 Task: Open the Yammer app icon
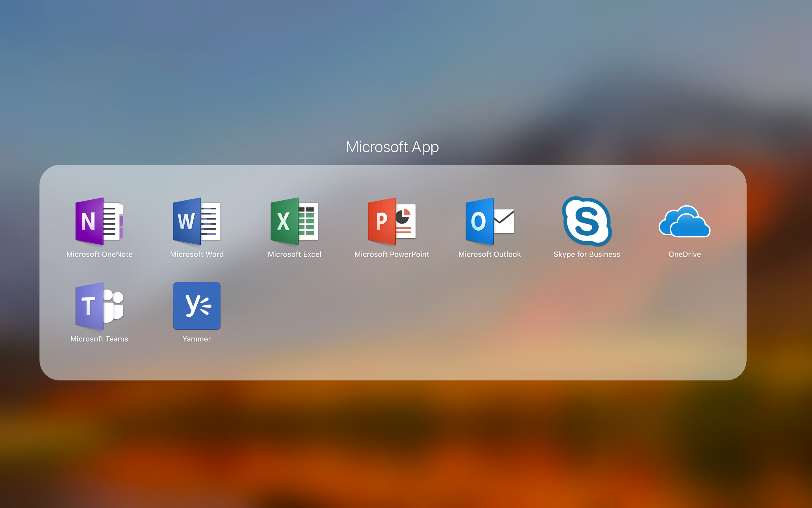197,306
